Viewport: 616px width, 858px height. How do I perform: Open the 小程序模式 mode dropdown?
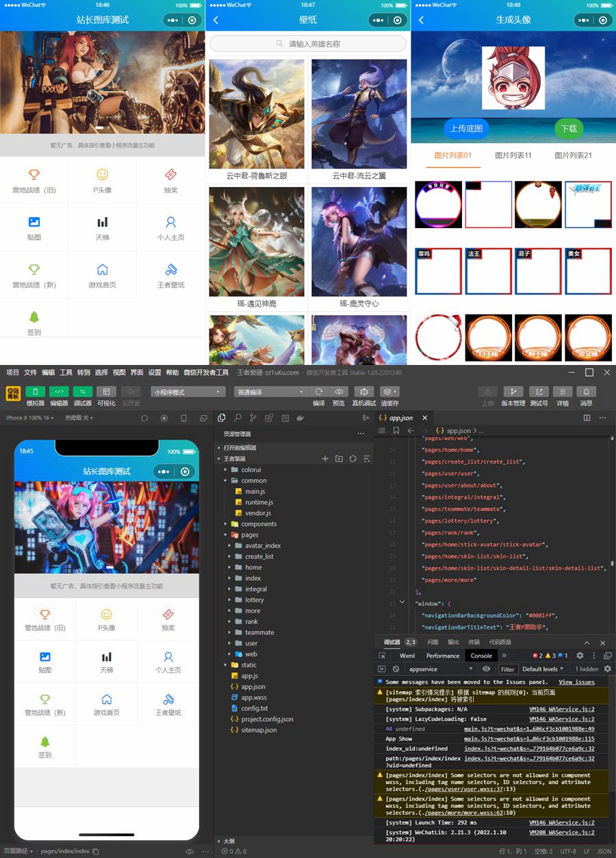coord(188,392)
